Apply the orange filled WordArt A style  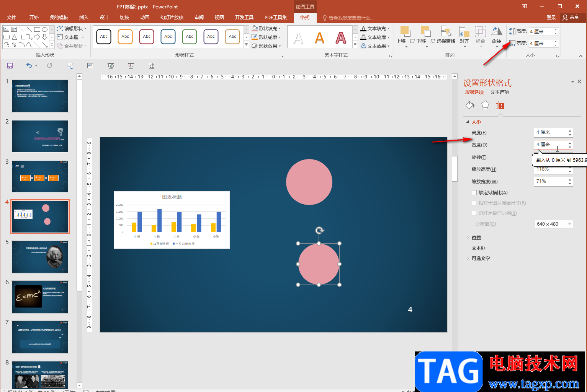(x=319, y=37)
